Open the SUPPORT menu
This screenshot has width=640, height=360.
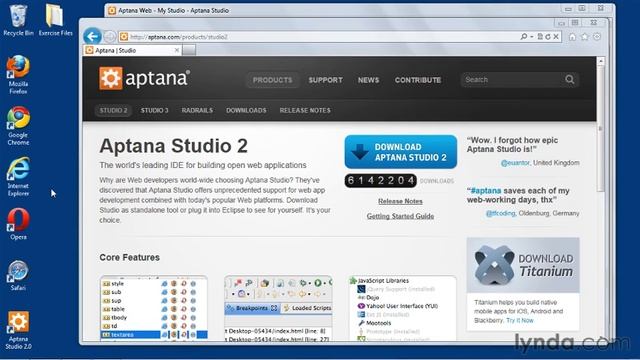click(x=325, y=80)
